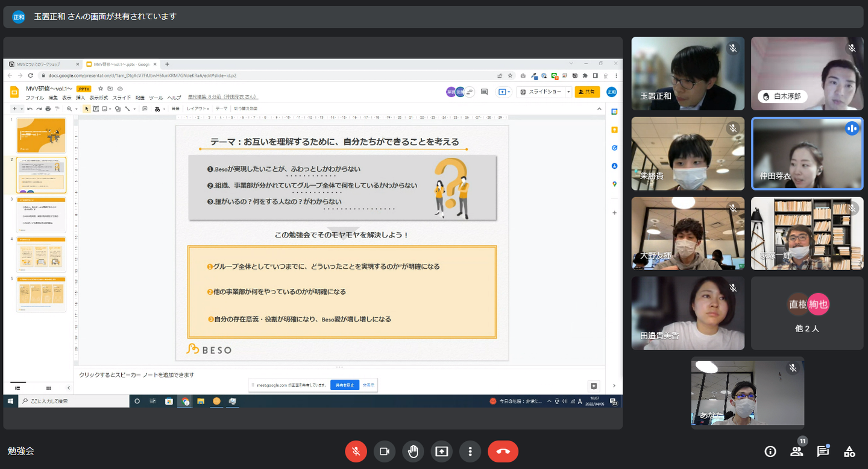Collapse the Slides toolbar with the chevron

tap(599, 109)
